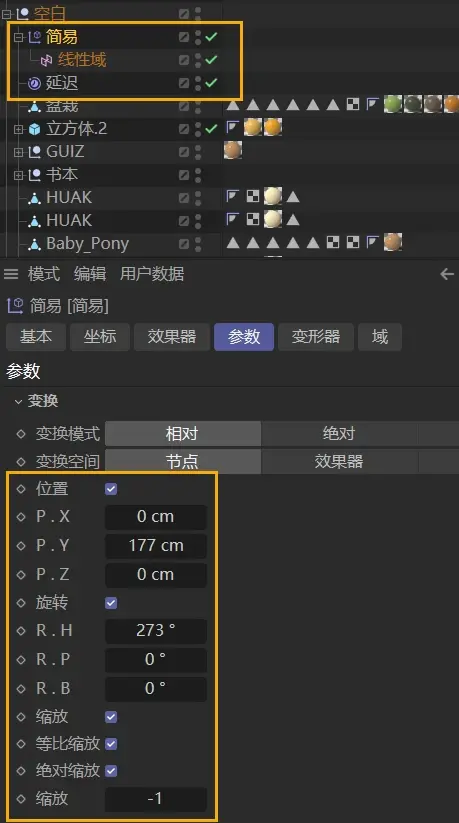Set 变换模式 to 相对
This screenshot has height=823, width=459.
(182, 434)
